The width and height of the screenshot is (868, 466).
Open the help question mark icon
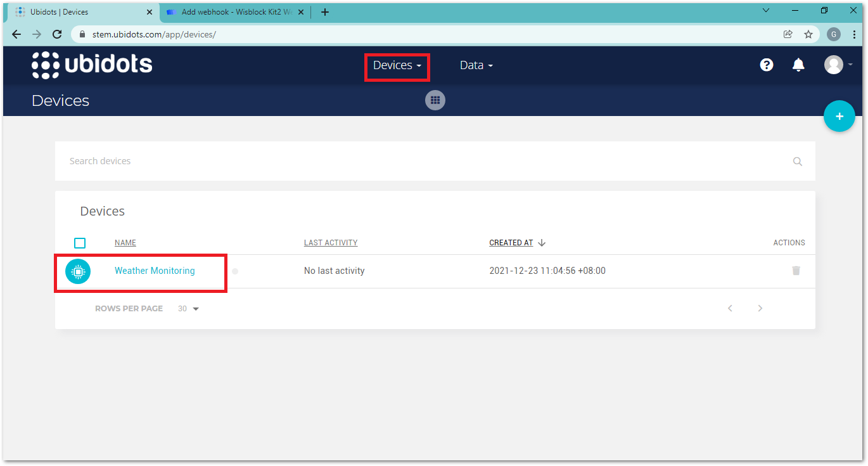tap(767, 65)
